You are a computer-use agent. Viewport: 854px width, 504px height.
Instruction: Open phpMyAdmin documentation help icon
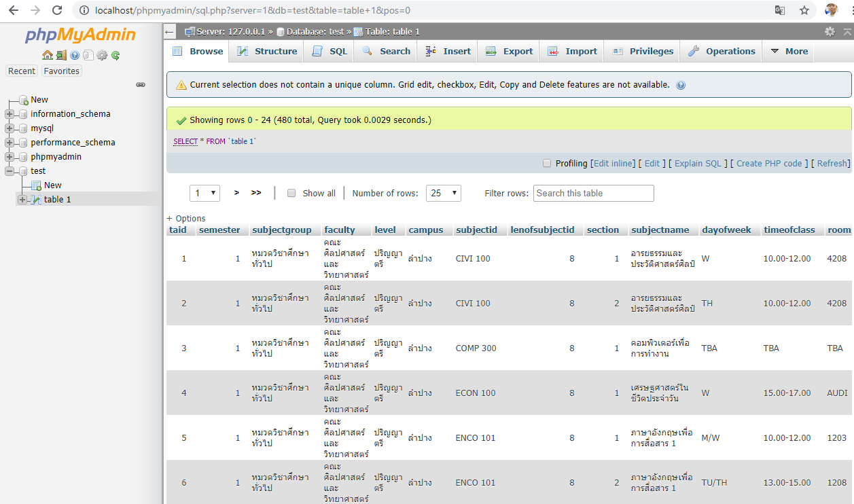75,55
